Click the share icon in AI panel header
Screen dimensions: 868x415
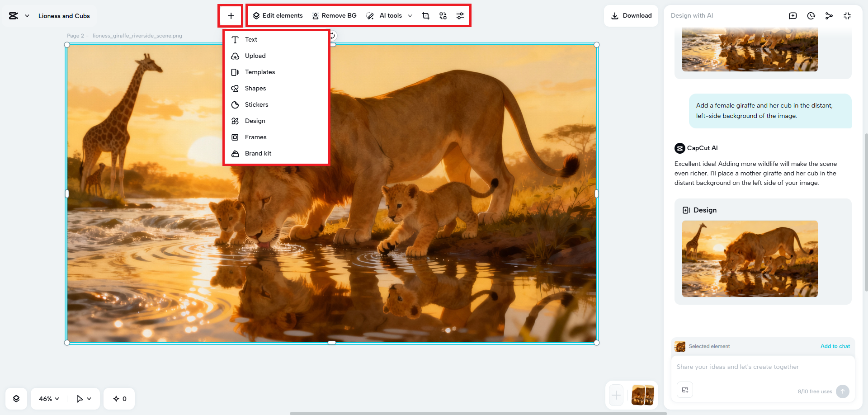(829, 16)
